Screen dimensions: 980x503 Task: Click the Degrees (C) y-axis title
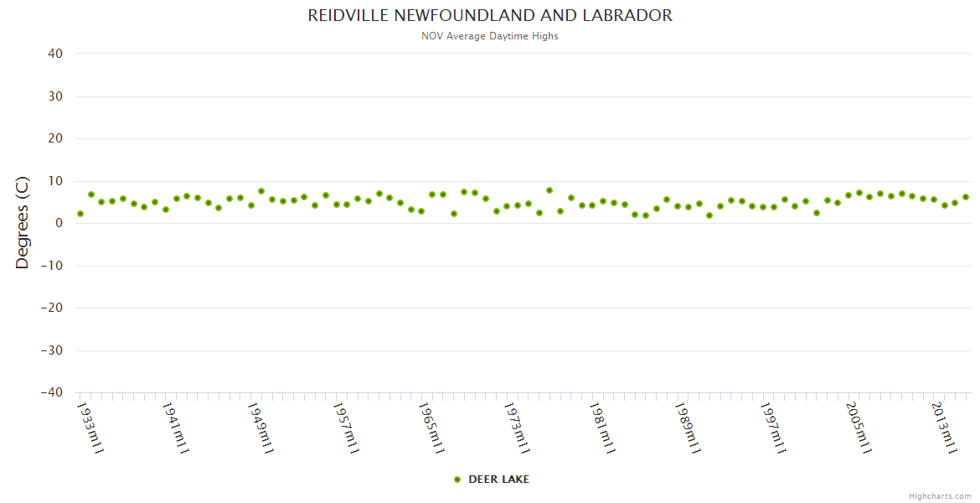tap(23, 223)
